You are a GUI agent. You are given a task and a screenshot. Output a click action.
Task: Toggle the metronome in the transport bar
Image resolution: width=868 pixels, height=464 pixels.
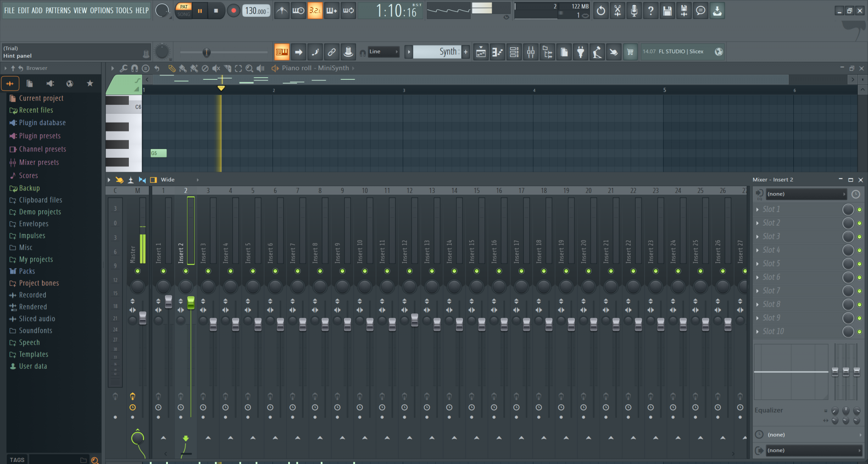click(281, 11)
